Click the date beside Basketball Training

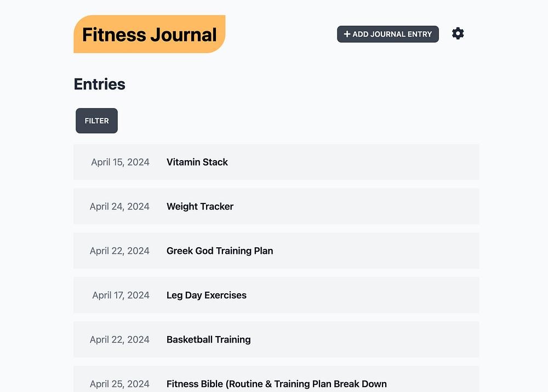pos(119,339)
